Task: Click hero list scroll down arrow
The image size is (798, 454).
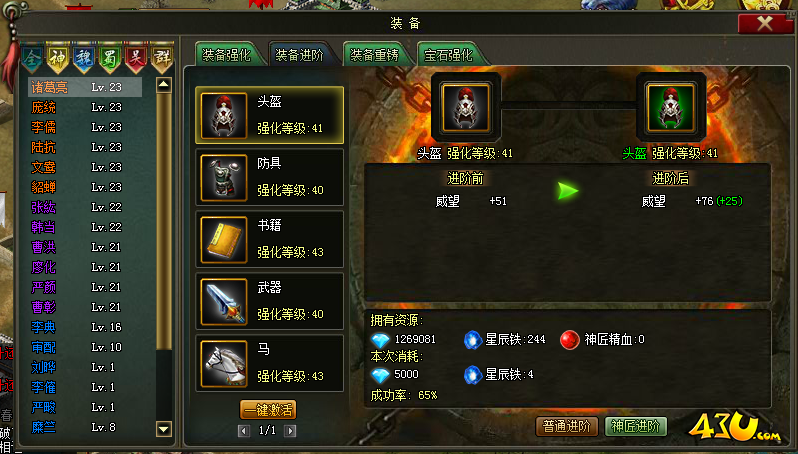Action: (164, 429)
